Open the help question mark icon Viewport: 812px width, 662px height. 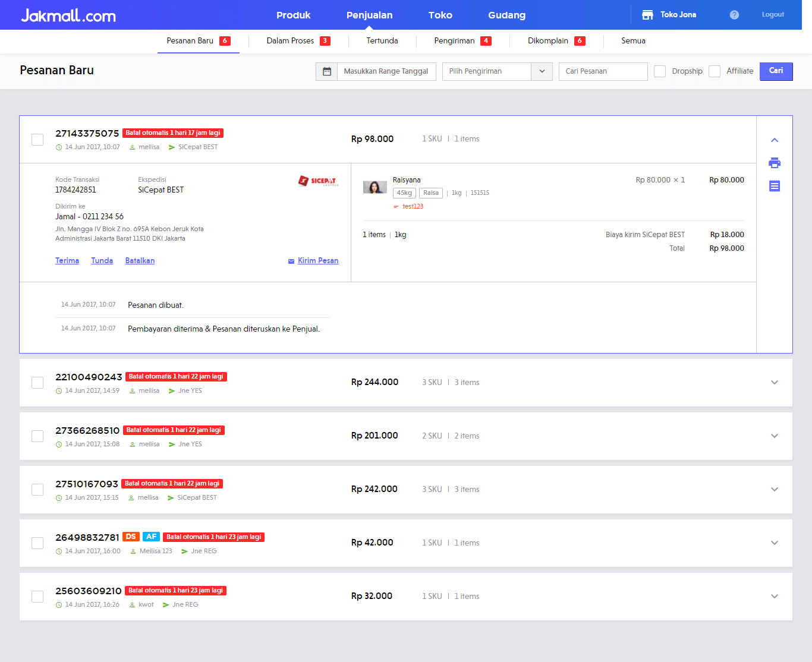coord(734,15)
